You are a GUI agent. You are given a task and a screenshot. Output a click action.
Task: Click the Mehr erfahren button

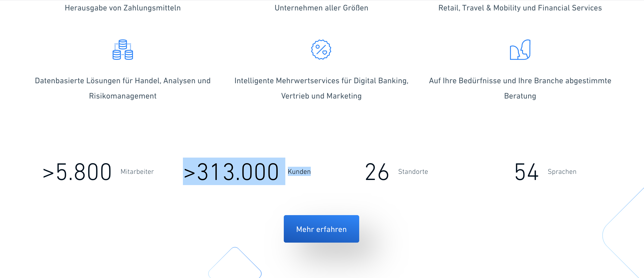click(x=321, y=229)
